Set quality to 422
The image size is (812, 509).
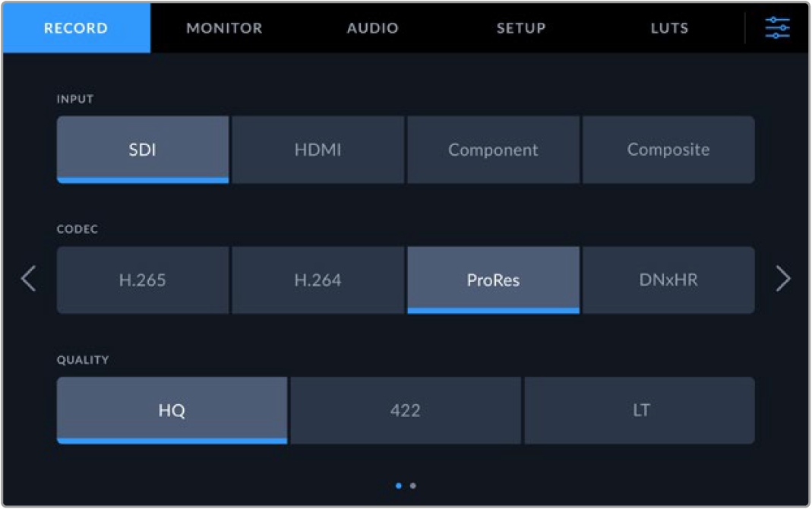[x=406, y=410]
